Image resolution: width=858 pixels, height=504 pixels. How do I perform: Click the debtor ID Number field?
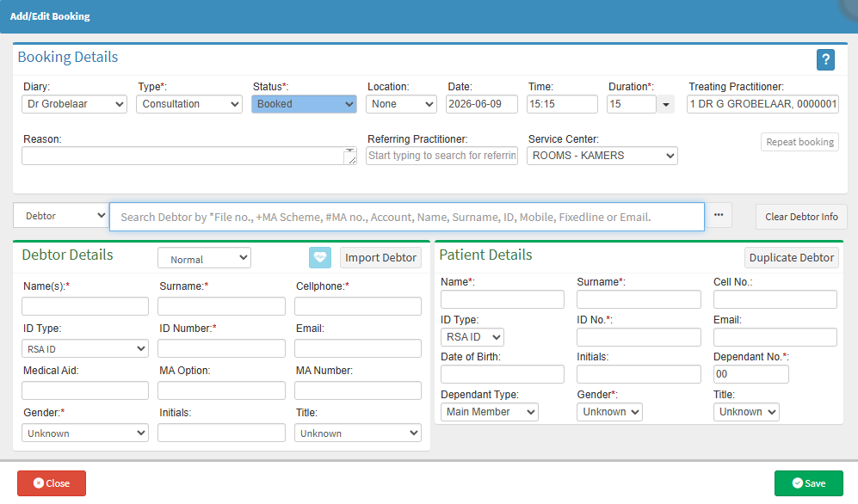(x=222, y=348)
